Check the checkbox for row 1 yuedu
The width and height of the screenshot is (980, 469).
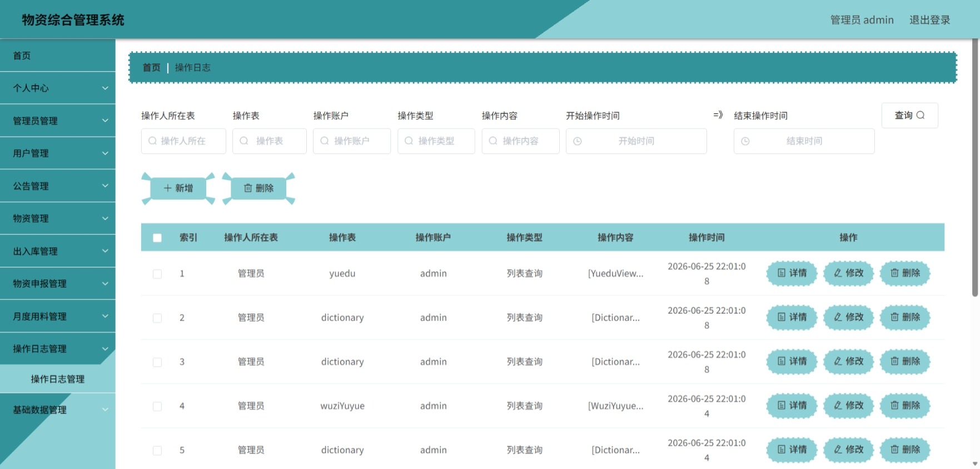tap(157, 274)
